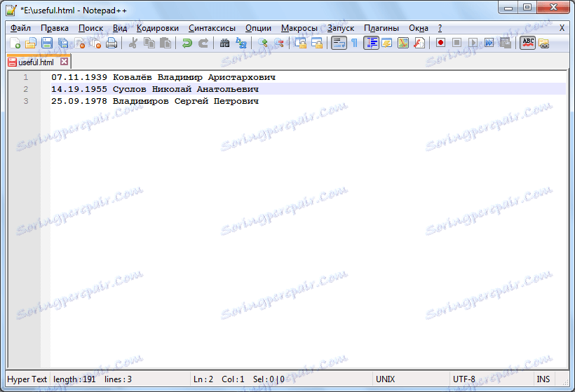575x392 pixels.
Task: Open the Синтаксисы menu
Action: coord(212,28)
